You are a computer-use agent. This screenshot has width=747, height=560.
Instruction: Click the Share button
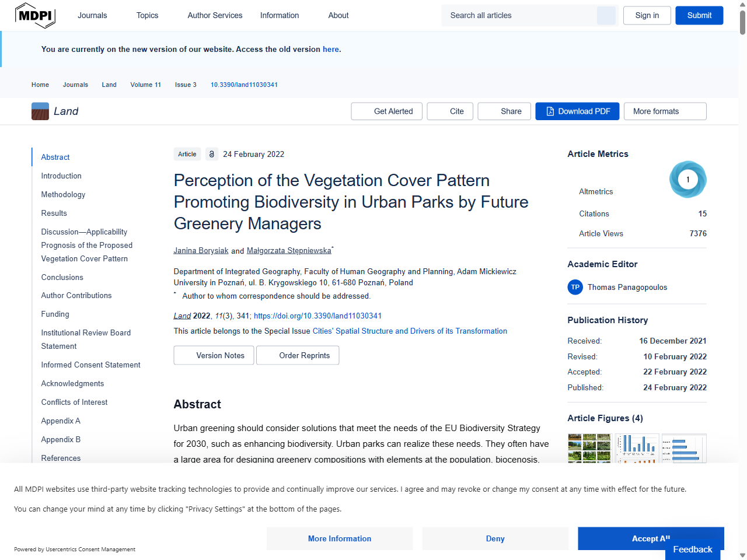click(504, 111)
